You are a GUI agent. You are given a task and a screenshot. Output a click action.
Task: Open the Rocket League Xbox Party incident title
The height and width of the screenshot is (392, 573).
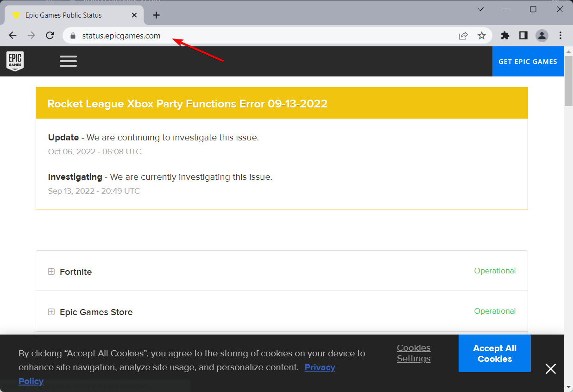coord(187,104)
